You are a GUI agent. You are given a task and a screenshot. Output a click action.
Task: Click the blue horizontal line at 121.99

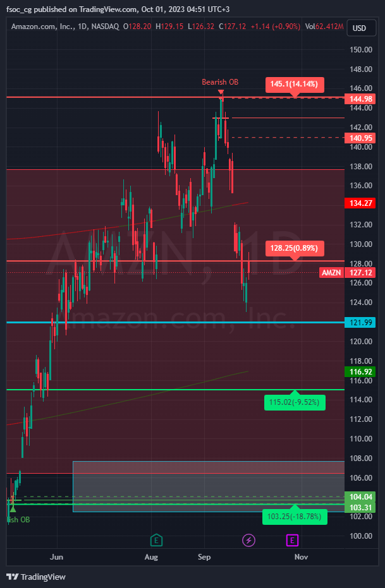(176, 322)
